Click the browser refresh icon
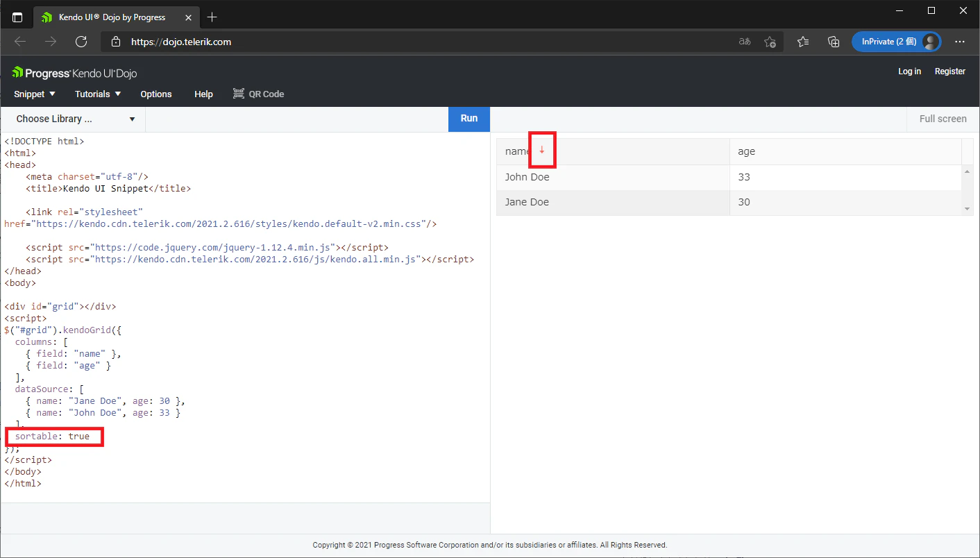 coord(81,42)
